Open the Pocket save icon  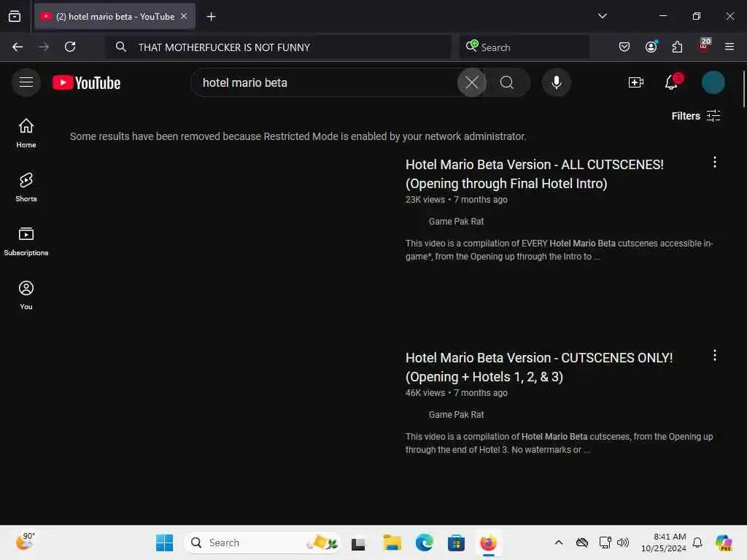[624, 47]
